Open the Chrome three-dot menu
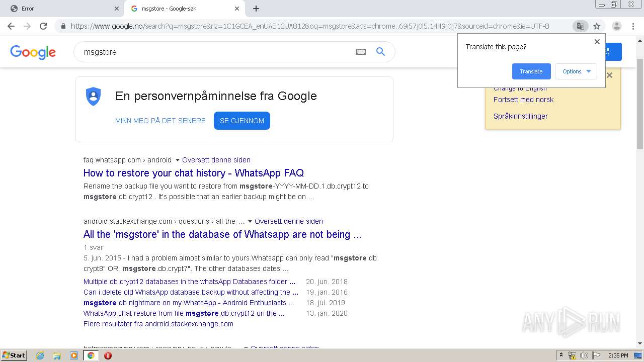644x362 pixels. click(634, 26)
